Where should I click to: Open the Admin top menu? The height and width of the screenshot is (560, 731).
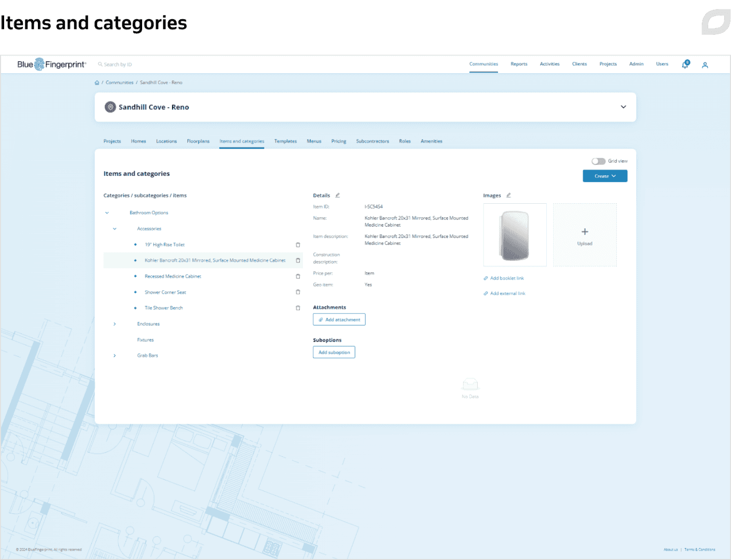[x=636, y=64]
